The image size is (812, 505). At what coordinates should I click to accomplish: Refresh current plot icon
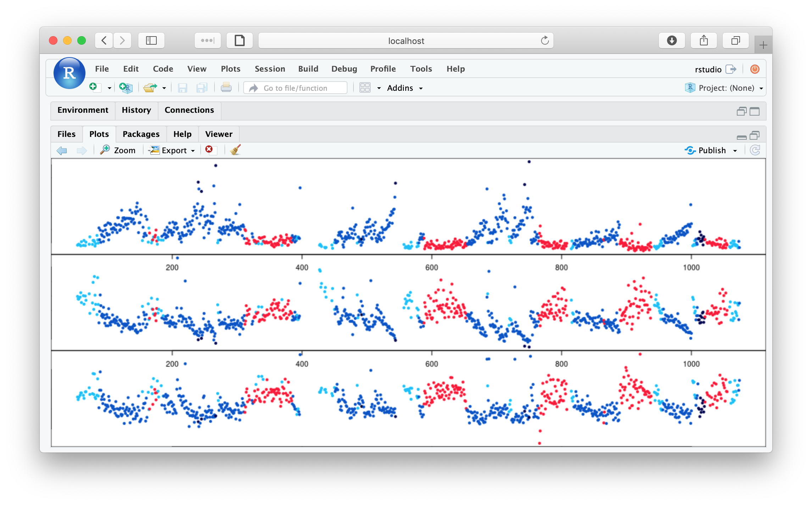755,150
